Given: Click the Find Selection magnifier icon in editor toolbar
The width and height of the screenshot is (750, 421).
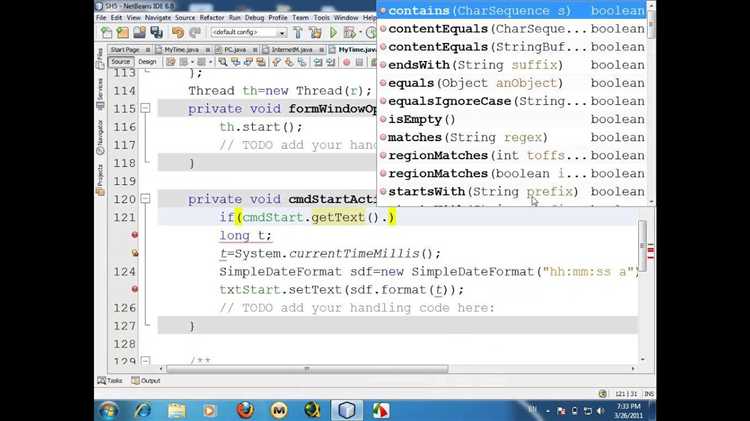Looking at the screenshot, I should tap(222, 62).
